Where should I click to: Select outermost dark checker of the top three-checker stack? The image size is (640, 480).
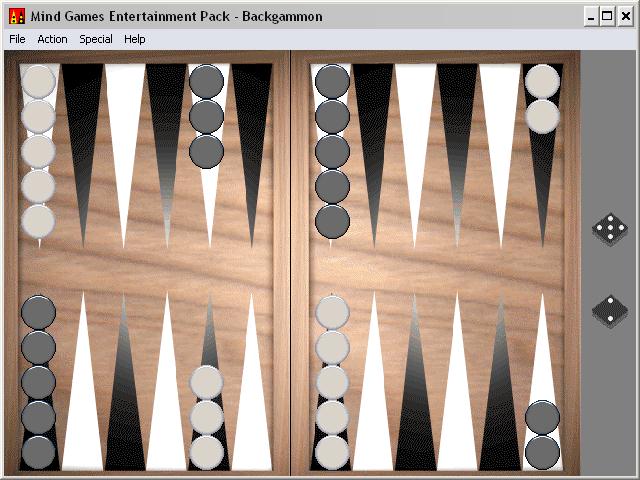click(x=207, y=81)
